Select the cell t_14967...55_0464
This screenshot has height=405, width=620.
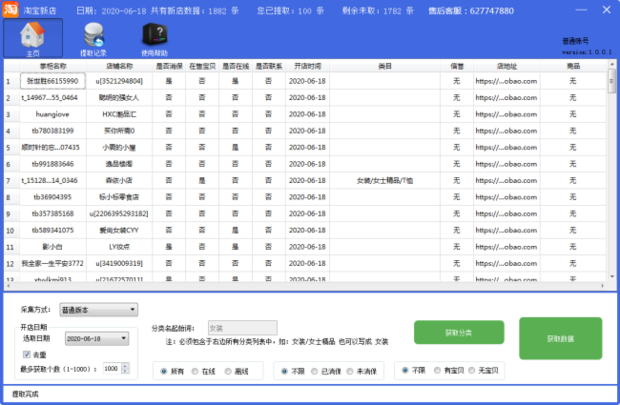click(53, 98)
